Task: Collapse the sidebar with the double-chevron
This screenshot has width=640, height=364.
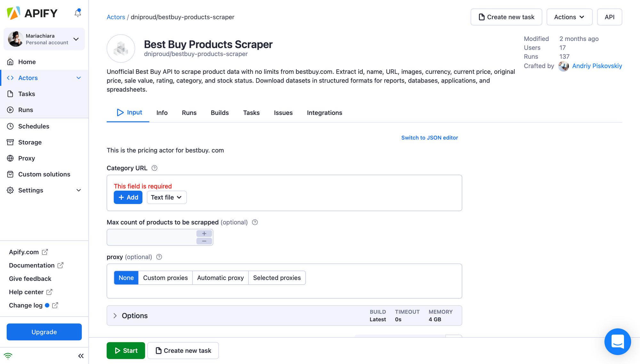Action: pos(81,356)
